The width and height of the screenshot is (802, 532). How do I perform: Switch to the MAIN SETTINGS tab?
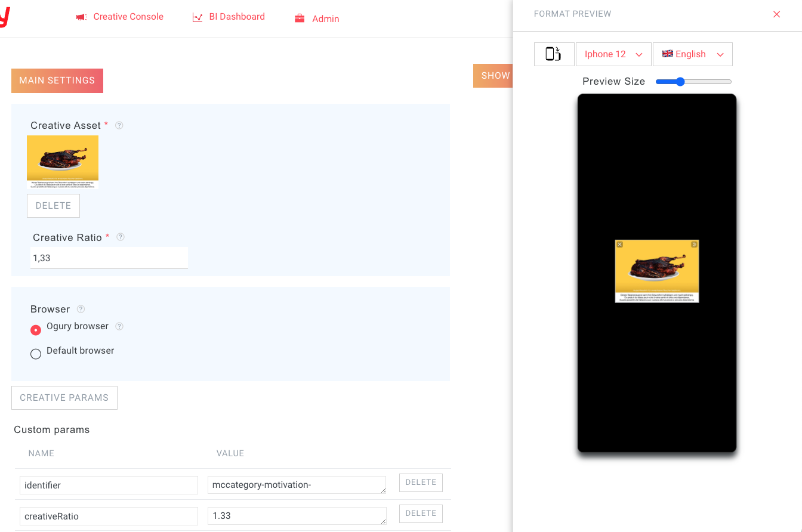click(57, 80)
